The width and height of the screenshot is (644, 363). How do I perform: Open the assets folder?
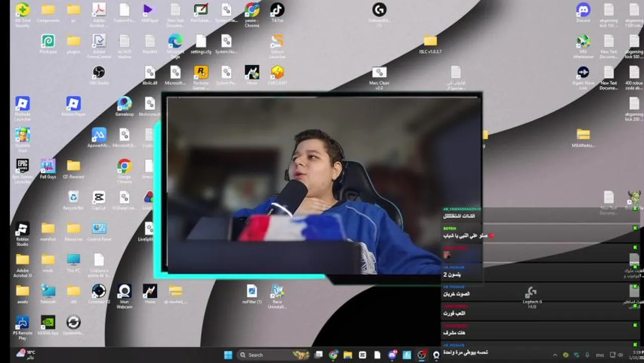[x=22, y=294]
